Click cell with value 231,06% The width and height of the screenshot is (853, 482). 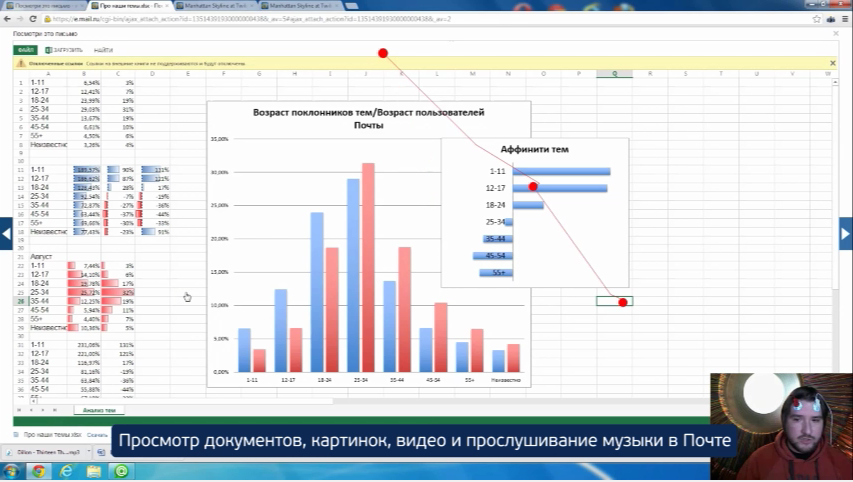tap(84, 344)
